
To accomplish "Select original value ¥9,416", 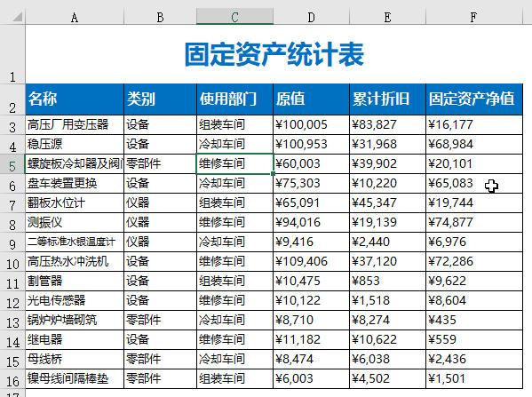I will click(x=311, y=242).
